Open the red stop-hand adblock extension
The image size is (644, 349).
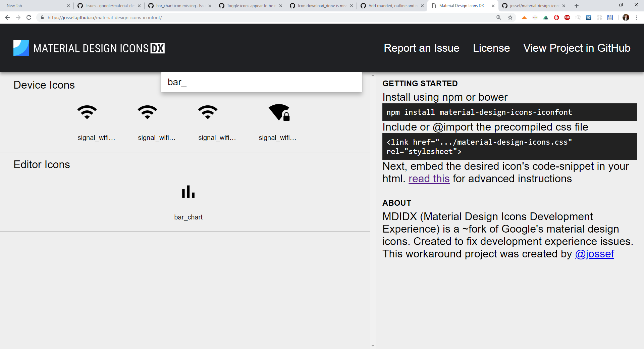(556, 17)
